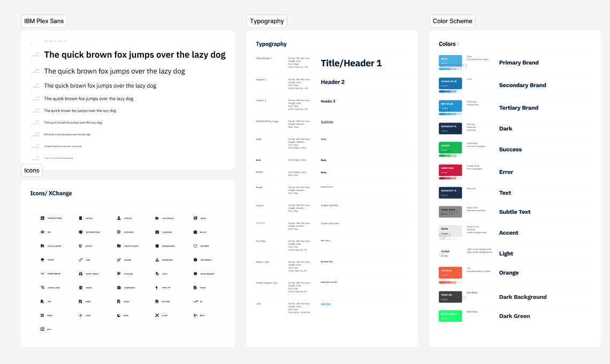
Task: Click the Corporate briefcase icon
Action: pos(119,288)
